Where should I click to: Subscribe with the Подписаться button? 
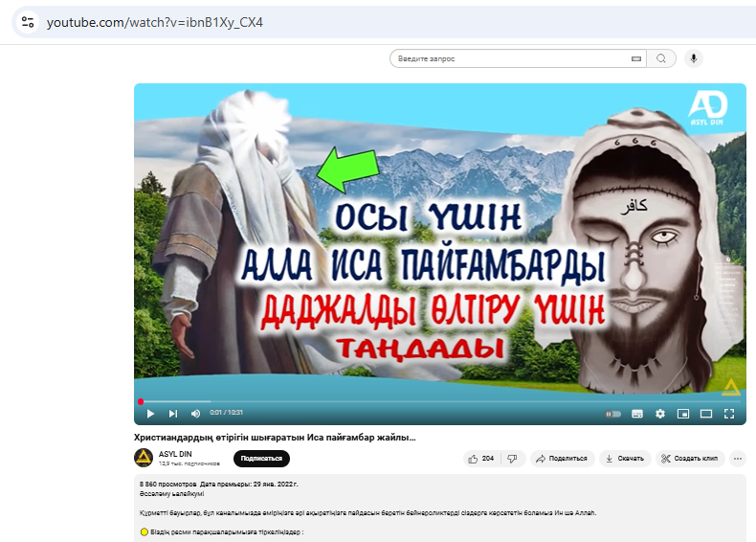pos(261,459)
